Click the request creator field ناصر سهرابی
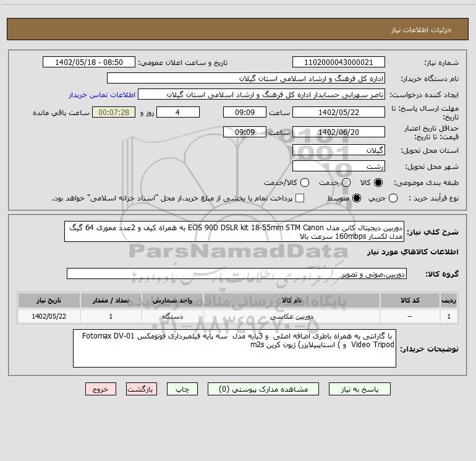The width and height of the screenshot is (476, 461). pyautogui.click(x=261, y=95)
